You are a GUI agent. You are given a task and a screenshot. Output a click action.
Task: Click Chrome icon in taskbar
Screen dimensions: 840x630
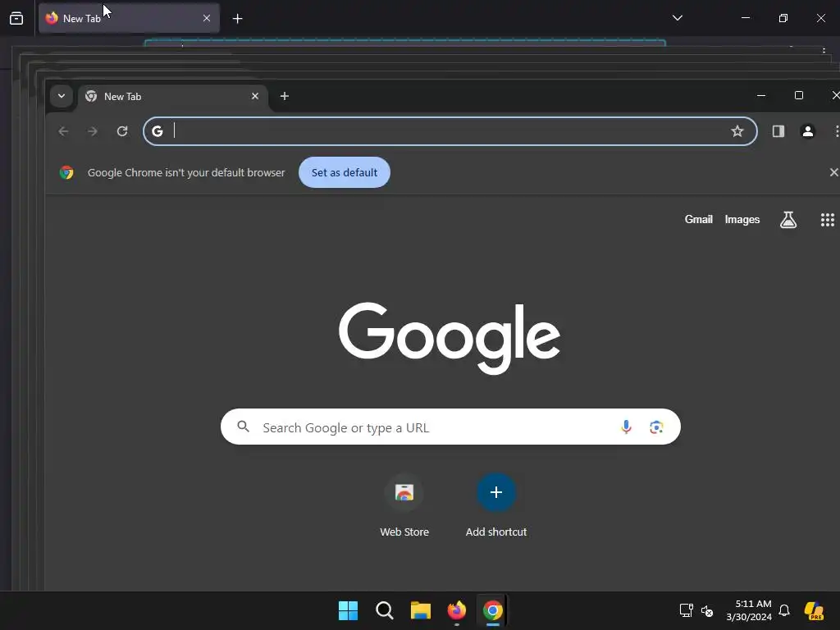pos(493,610)
